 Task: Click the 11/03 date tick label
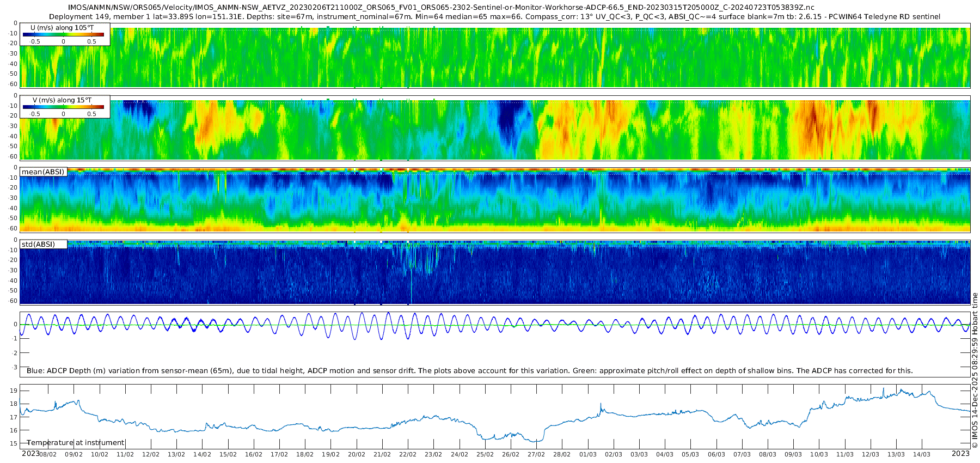click(845, 454)
